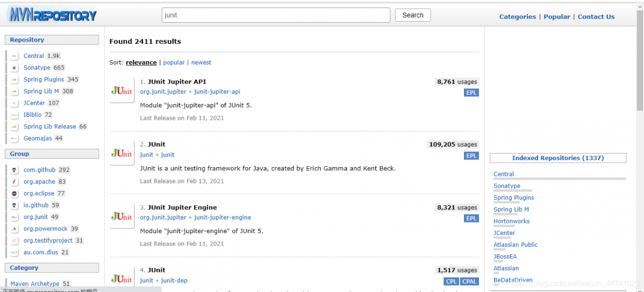Select the Repository section header

point(52,40)
